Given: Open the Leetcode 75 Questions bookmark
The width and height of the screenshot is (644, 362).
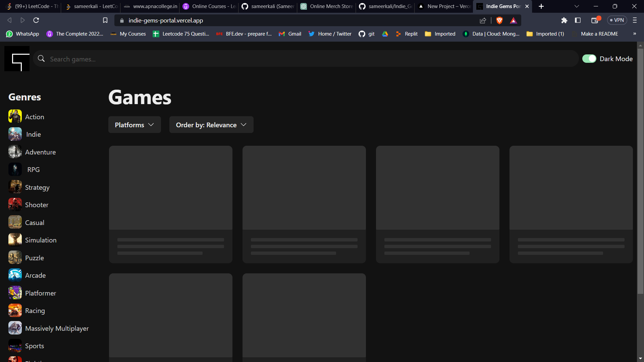Looking at the screenshot, I should coord(181,34).
